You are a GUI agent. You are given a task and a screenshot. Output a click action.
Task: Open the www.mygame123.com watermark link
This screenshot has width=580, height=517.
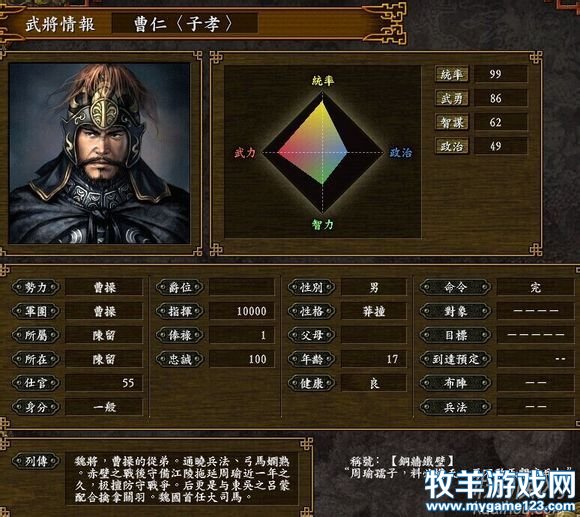(x=500, y=505)
